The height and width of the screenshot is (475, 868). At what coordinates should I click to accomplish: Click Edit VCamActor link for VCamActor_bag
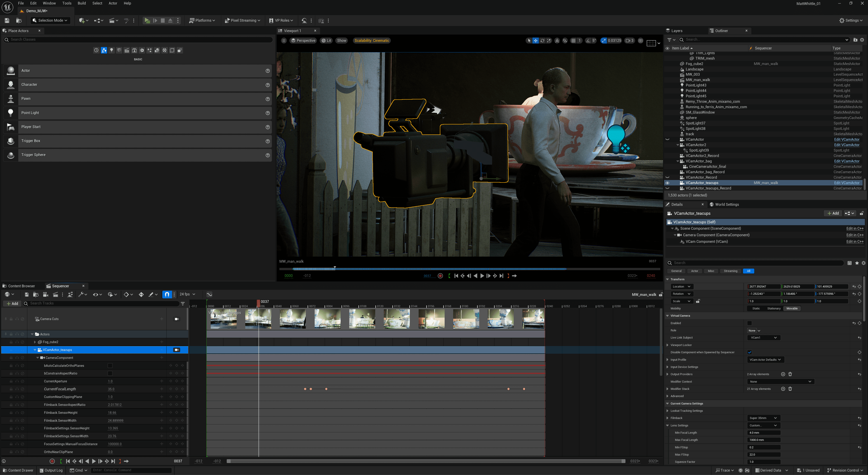pos(847,161)
